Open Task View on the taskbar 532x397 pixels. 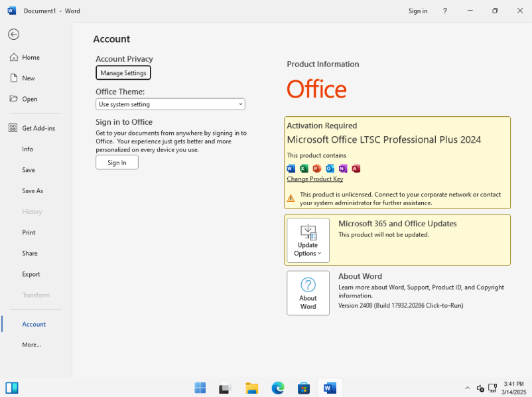pyautogui.click(x=226, y=388)
